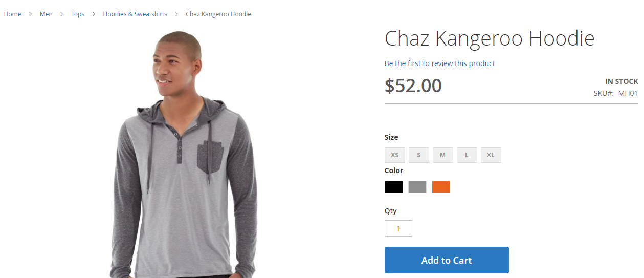Click Be the first to review link
This screenshot has height=278, width=644.
tap(440, 63)
